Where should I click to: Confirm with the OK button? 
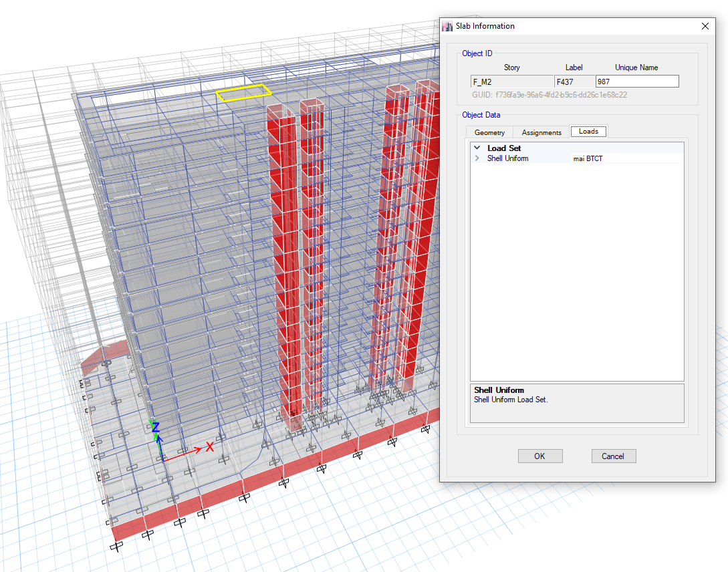[540, 456]
